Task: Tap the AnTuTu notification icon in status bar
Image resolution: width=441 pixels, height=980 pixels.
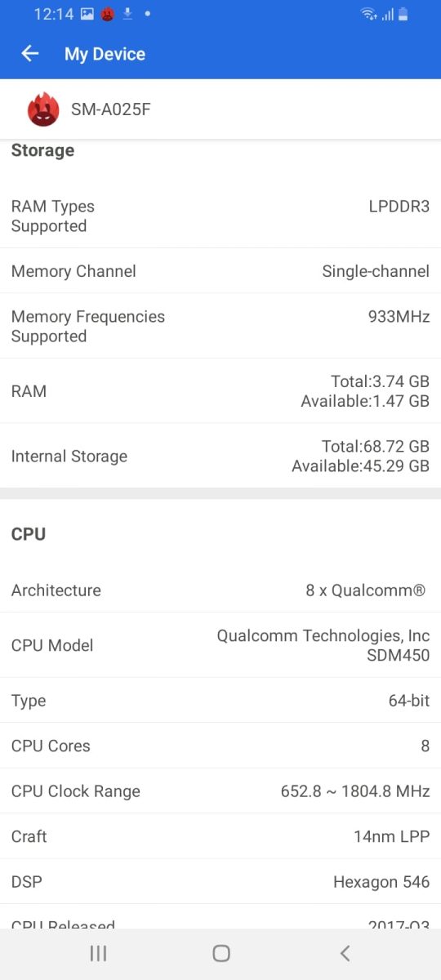Action: point(108,14)
